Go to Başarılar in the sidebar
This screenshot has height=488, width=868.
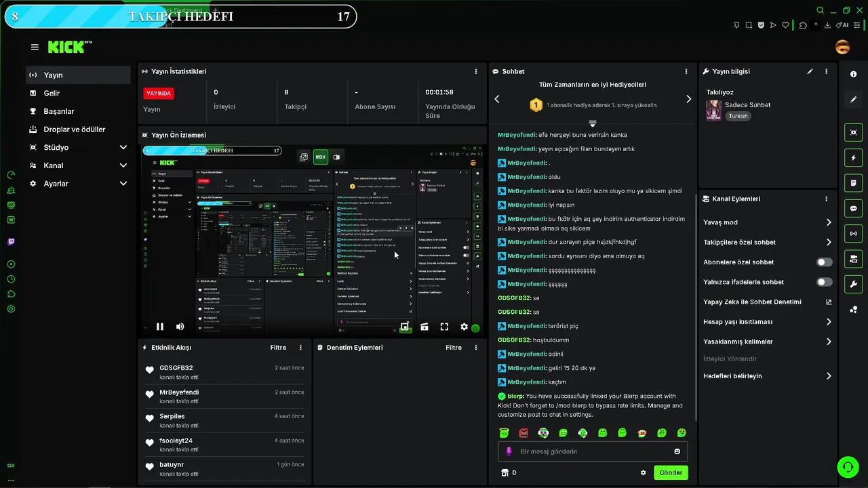78,111
